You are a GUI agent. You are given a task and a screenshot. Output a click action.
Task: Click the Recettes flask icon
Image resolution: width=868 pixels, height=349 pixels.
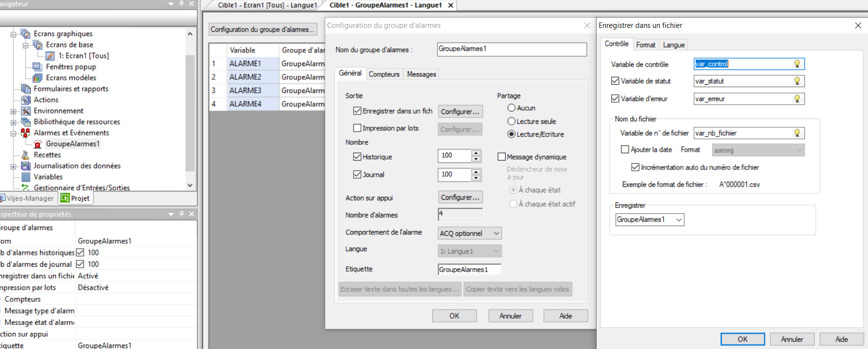point(25,155)
